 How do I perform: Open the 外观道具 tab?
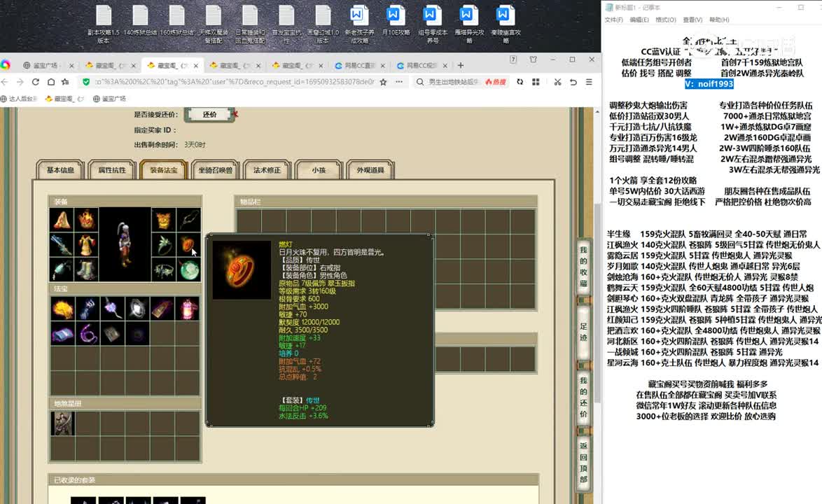pyautogui.click(x=370, y=169)
